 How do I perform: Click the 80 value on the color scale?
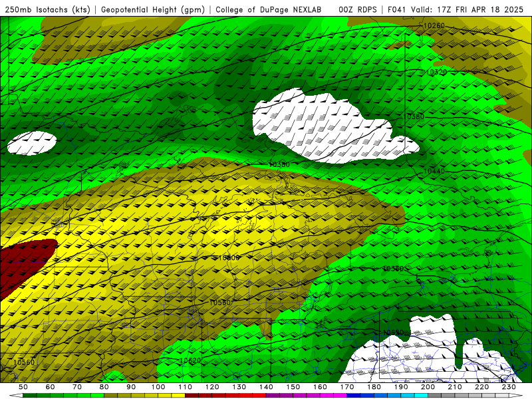click(x=104, y=387)
